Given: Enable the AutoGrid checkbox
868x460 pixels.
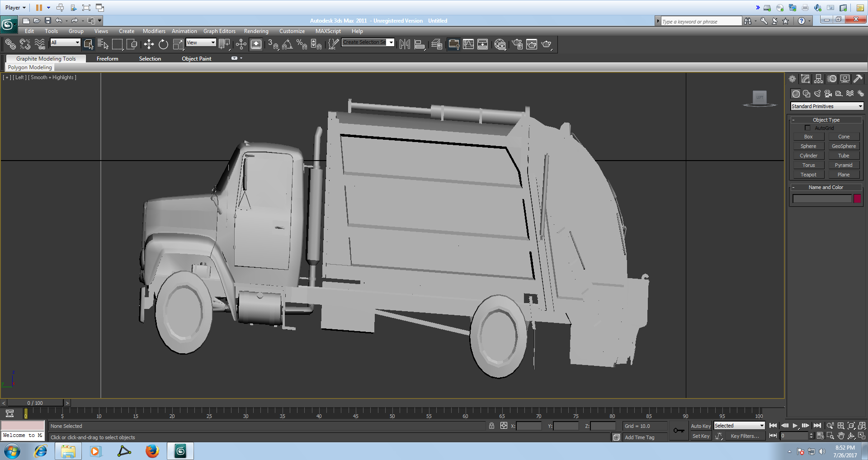Looking at the screenshot, I should coord(807,128).
